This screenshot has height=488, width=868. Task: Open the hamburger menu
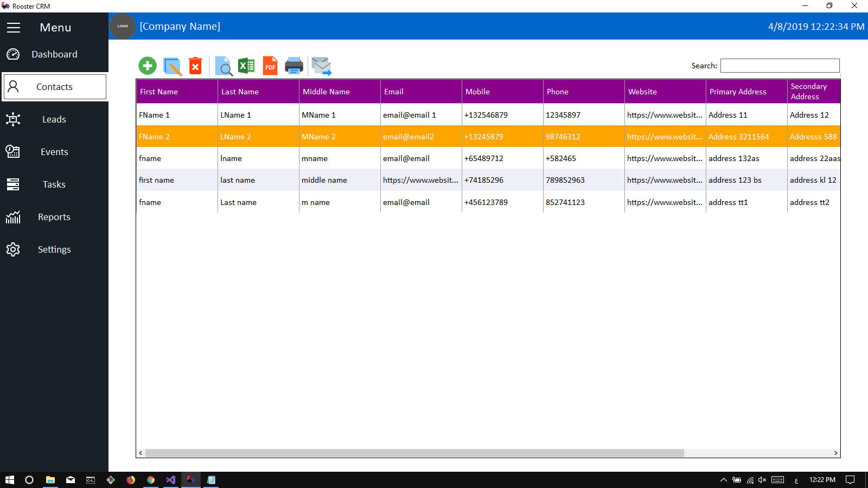(14, 28)
